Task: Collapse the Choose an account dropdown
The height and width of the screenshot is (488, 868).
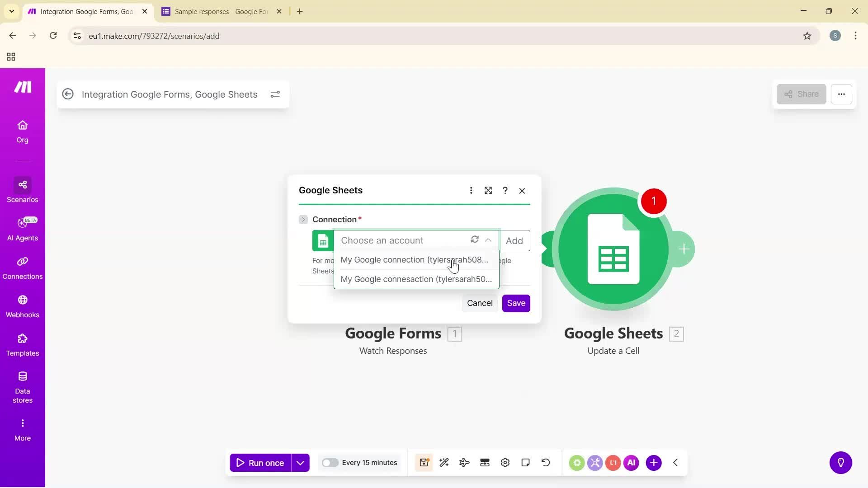Action: point(488,240)
